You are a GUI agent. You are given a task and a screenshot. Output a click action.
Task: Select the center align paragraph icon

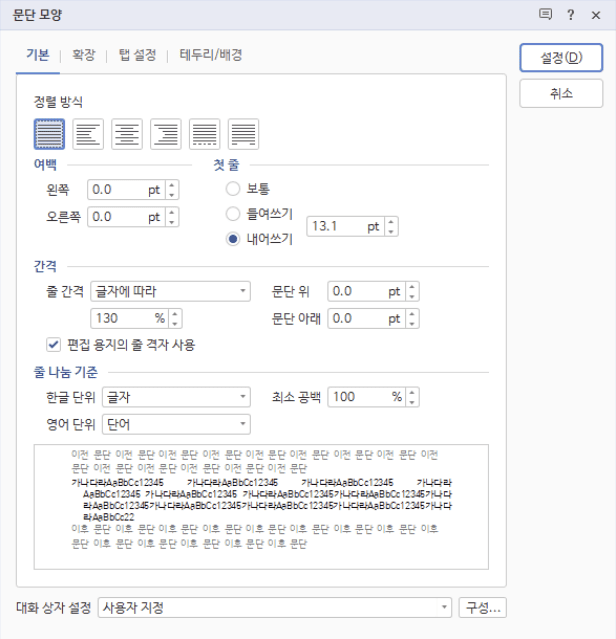coord(127,133)
